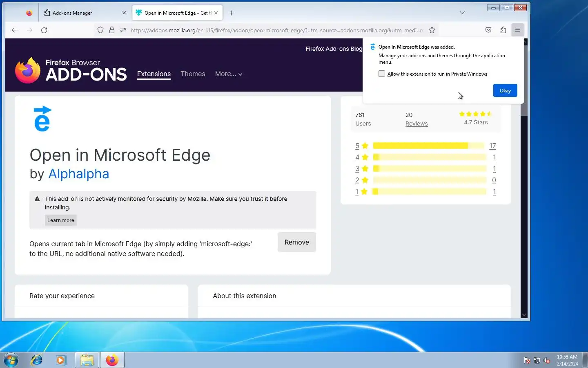The image size is (588, 368).
Task: Open the Extensions section in the header
Action: coord(154,74)
